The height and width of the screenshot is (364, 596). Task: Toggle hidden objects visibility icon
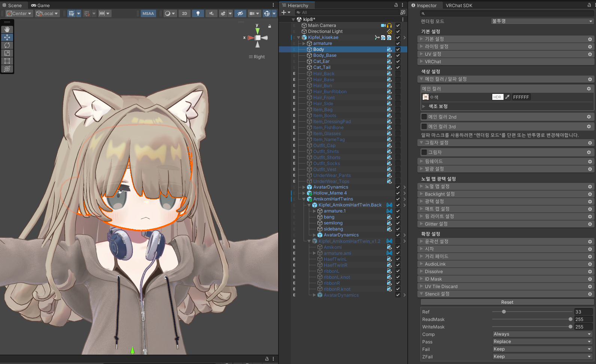tap(240, 13)
